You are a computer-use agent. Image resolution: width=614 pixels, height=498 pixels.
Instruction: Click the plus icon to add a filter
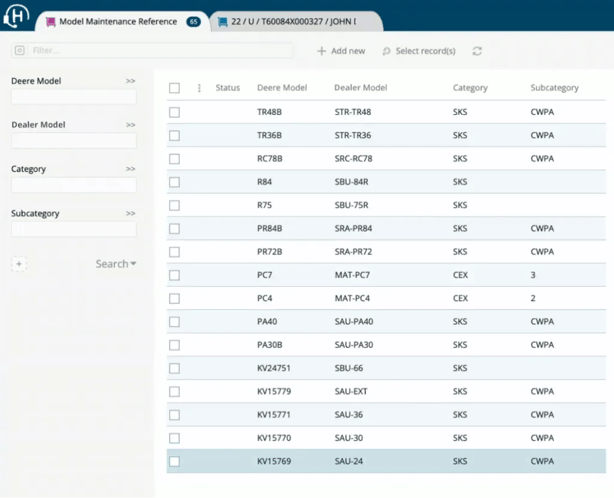pyautogui.click(x=19, y=264)
